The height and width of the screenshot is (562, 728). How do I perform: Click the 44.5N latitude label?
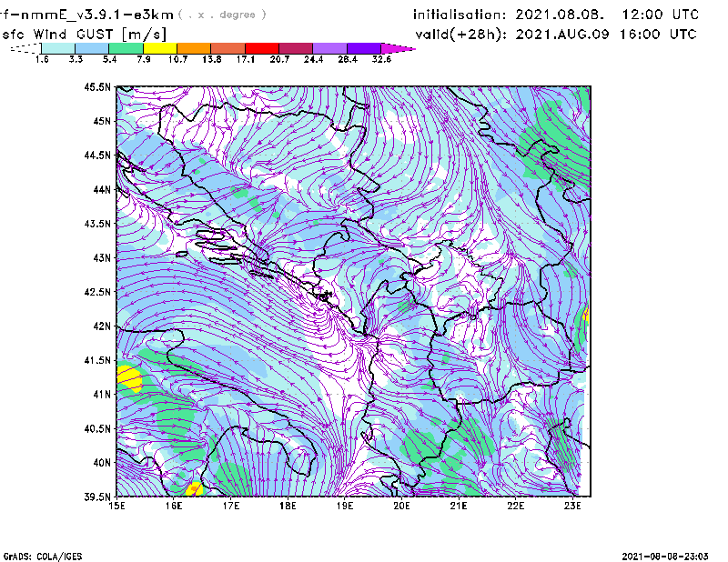(x=98, y=155)
